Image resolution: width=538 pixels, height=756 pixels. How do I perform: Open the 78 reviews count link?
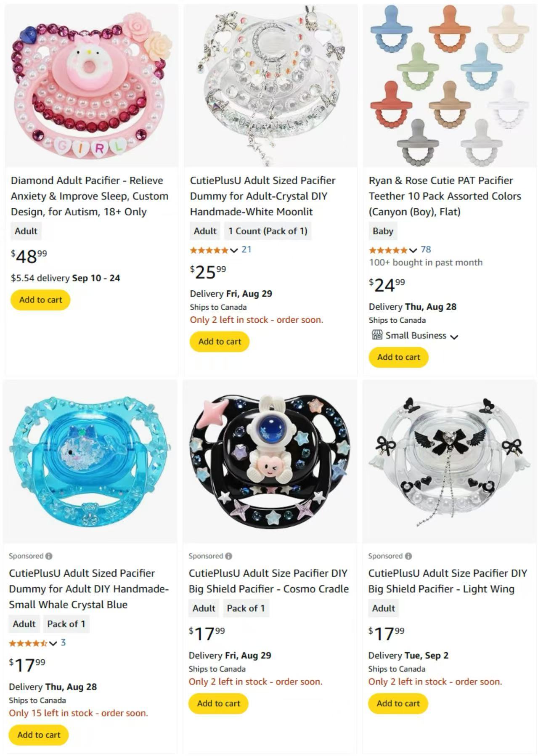point(426,249)
